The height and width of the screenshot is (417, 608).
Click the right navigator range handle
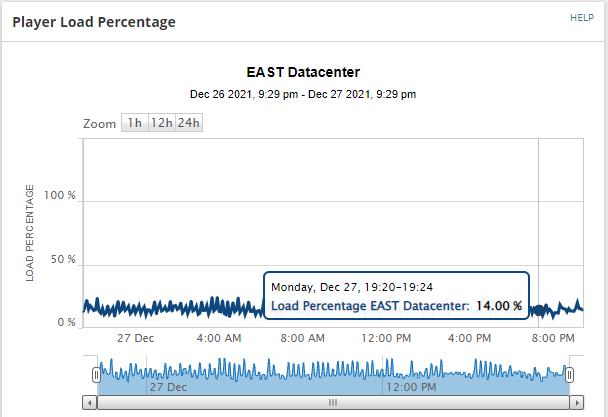click(569, 374)
